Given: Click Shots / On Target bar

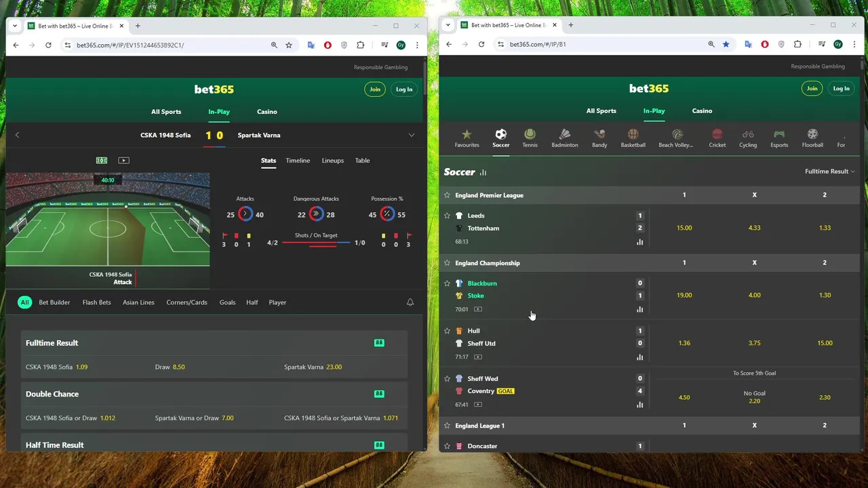Looking at the screenshot, I should [x=316, y=243].
